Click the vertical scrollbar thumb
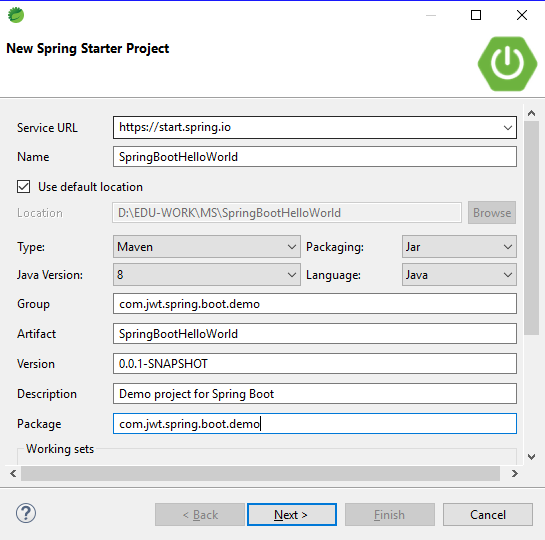The height and width of the screenshot is (540, 545). (x=531, y=228)
